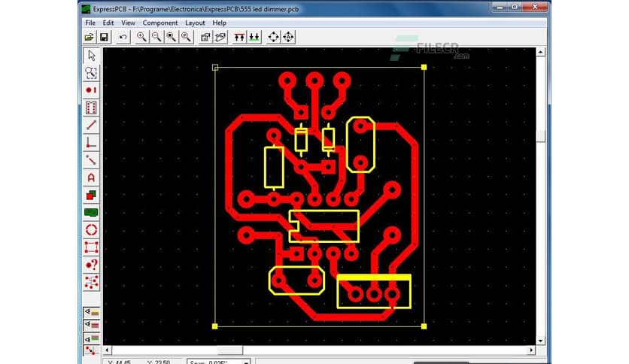Screen dimensions: 629x364
Task: Open the Layout menu
Action: [x=195, y=23]
